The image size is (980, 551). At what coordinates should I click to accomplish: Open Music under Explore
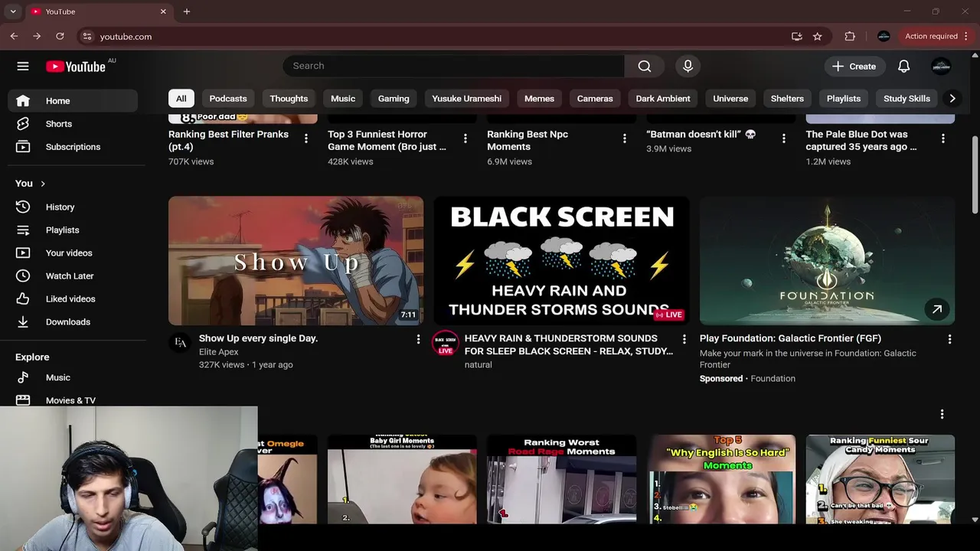tap(73, 377)
